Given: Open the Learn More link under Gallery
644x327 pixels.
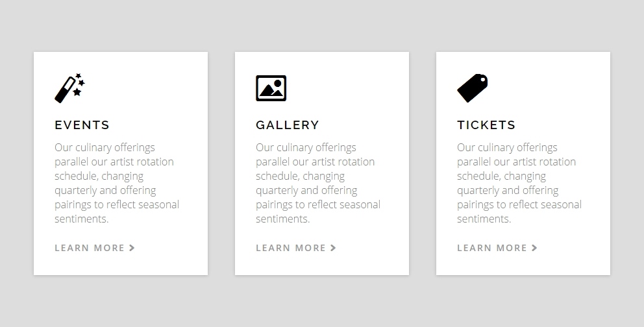Looking at the screenshot, I should point(296,248).
